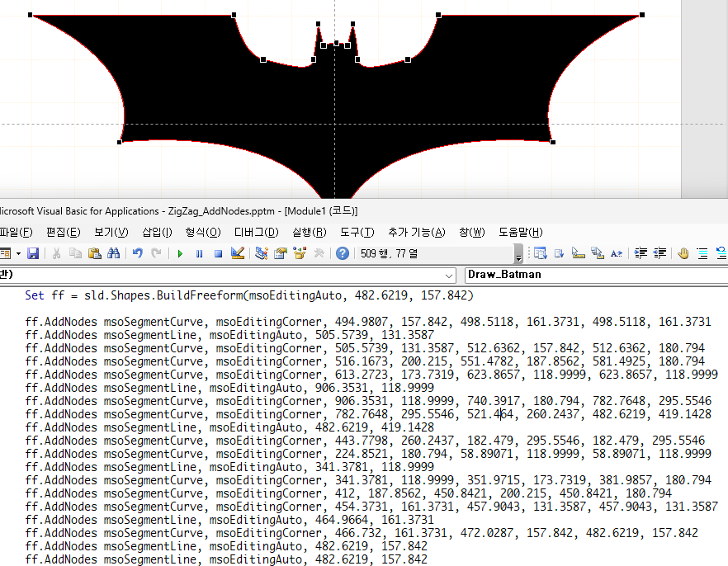
Task: Open the 도구(T) menu
Action: pyautogui.click(x=357, y=232)
